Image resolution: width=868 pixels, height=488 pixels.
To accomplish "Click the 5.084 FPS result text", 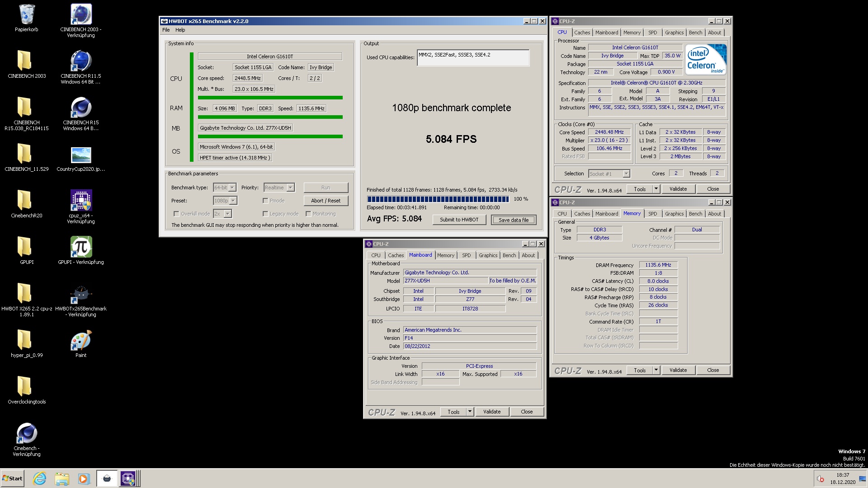I will pos(451,139).
